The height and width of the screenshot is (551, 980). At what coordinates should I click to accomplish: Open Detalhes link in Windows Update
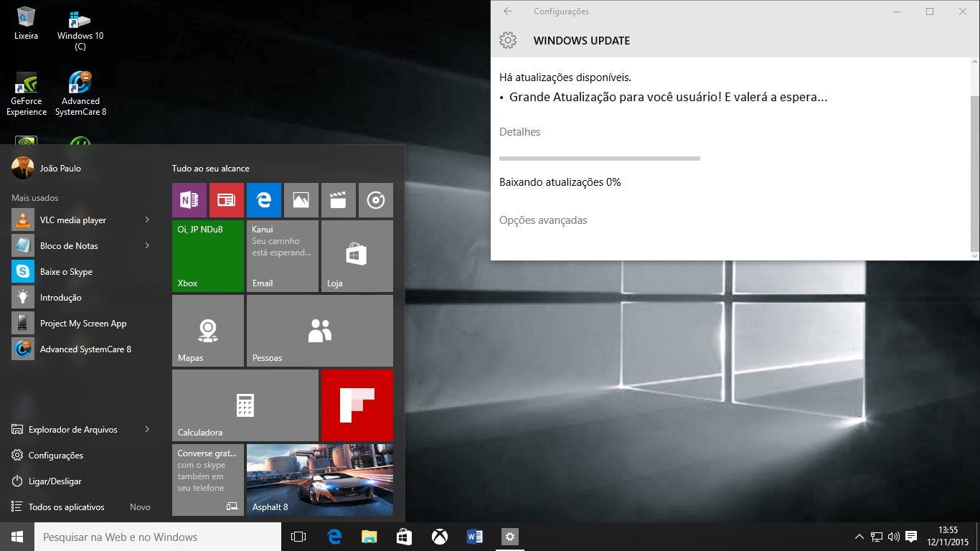click(519, 132)
